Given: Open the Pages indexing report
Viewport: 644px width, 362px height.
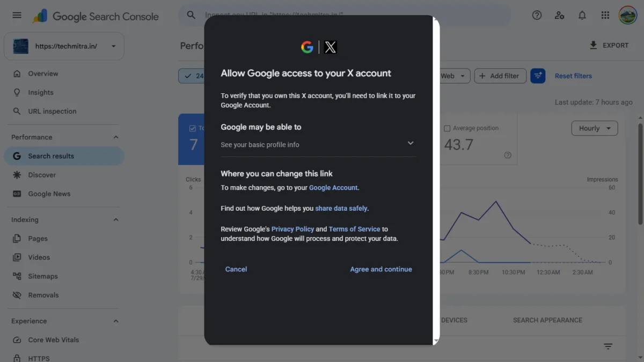Looking at the screenshot, I should 38,239.
